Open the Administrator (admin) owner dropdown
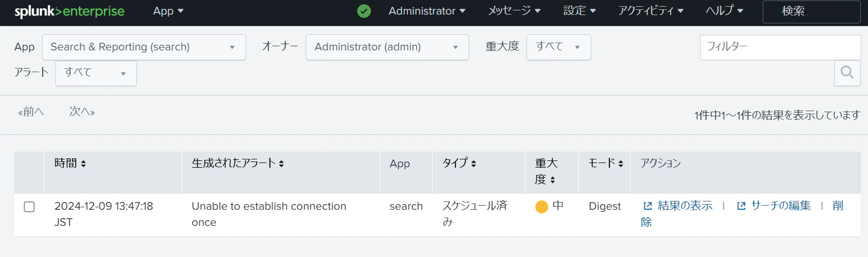The height and width of the screenshot is (257, 868). pos(387,47)
